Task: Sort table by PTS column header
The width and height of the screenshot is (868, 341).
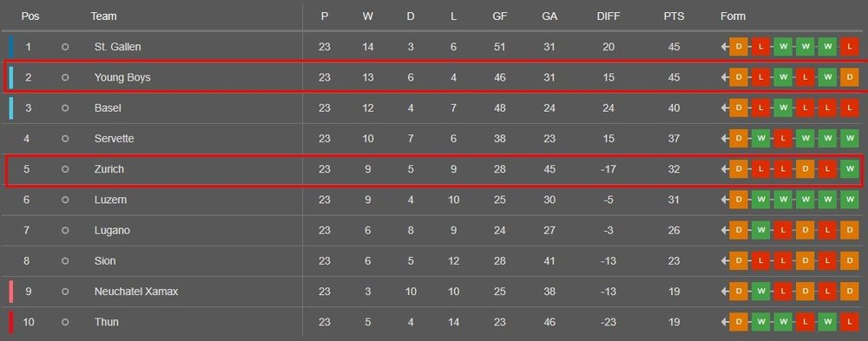Action: (674, 16)
